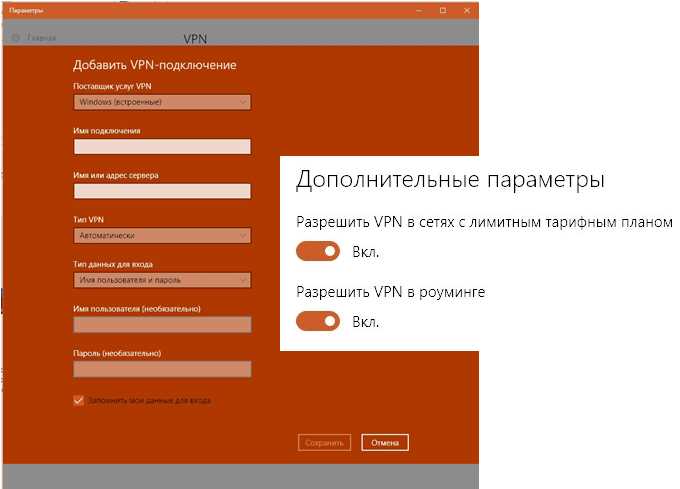Click the Сохранить button
The image size is (680, 489).
(324, 443)
